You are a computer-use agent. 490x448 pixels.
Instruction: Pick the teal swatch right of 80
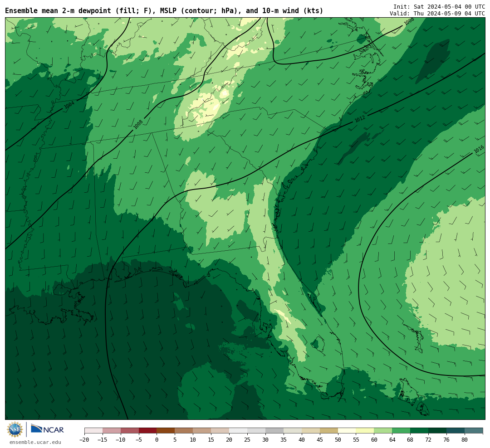point(474,431)
